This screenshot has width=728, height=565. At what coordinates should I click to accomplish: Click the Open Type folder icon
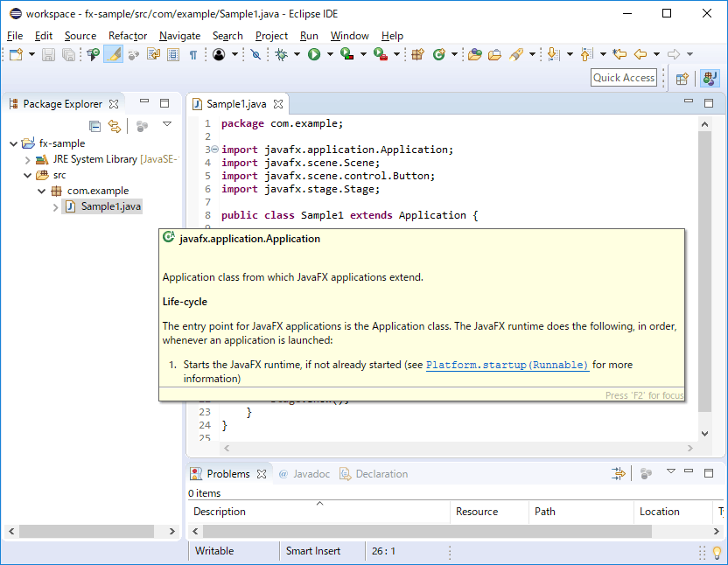[474, 54]
